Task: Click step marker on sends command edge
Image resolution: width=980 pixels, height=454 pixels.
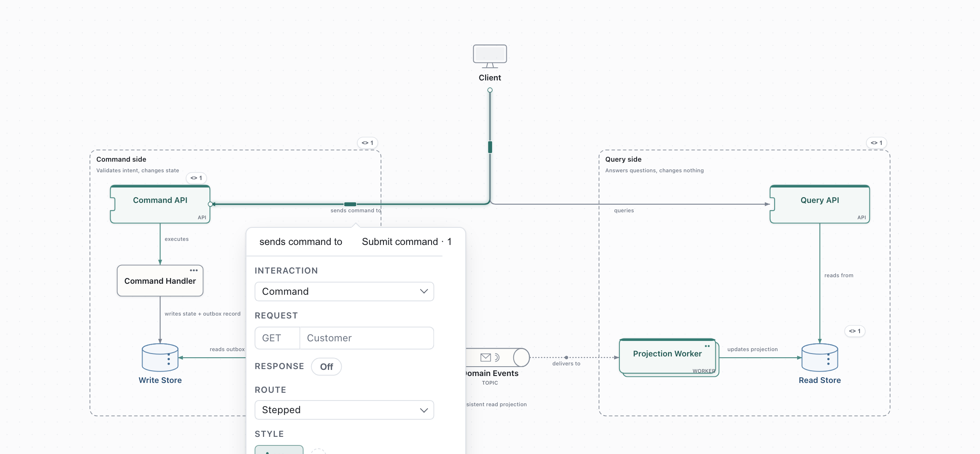Action: (350, 204)
